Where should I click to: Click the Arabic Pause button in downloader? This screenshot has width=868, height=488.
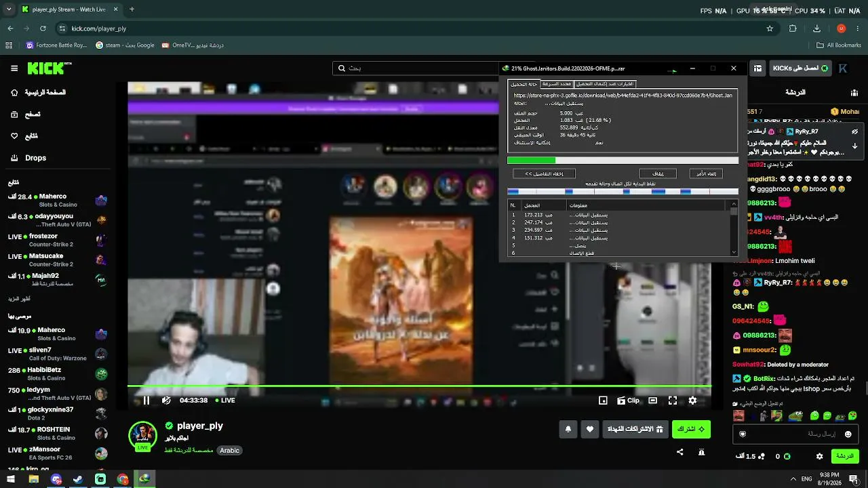658,174
